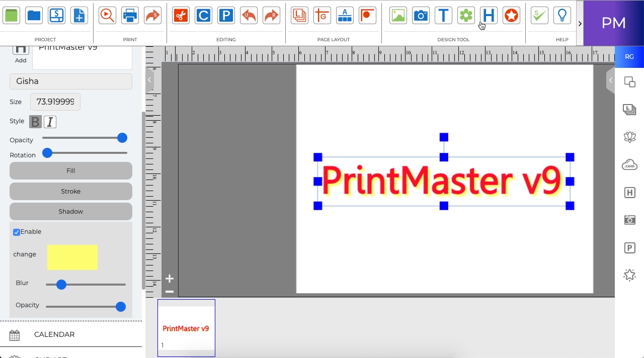Click the Fill button

[70, 170]
